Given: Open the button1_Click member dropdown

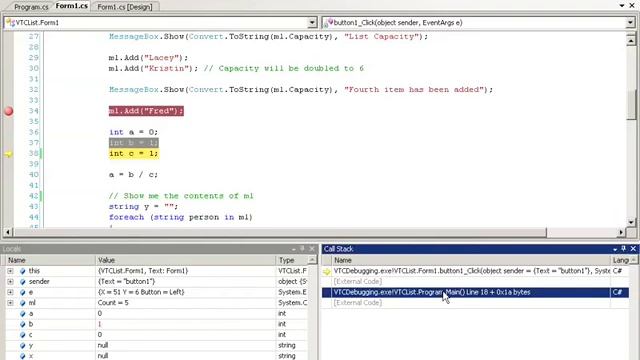Looking at the screenshot, I should (630, 22).
